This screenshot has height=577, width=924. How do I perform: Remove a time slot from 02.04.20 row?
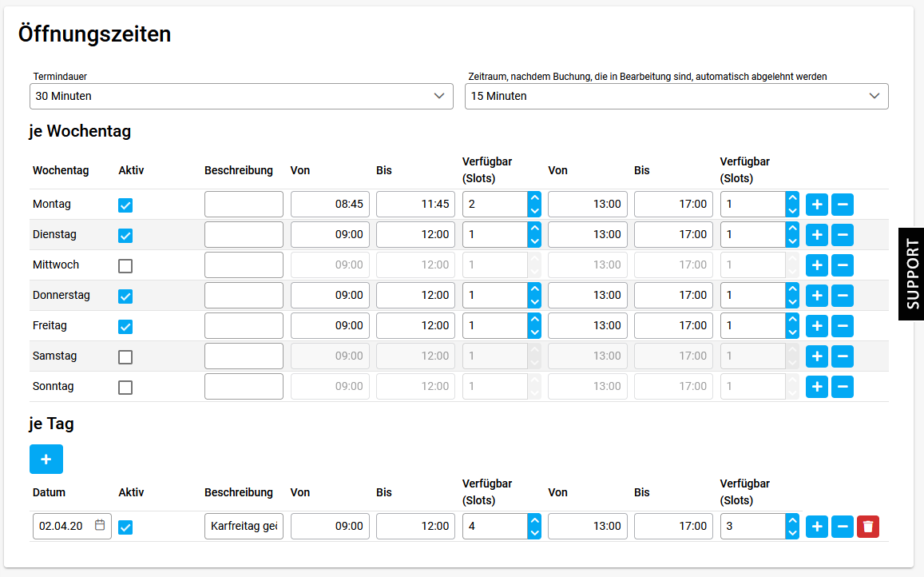click(842, 527)
